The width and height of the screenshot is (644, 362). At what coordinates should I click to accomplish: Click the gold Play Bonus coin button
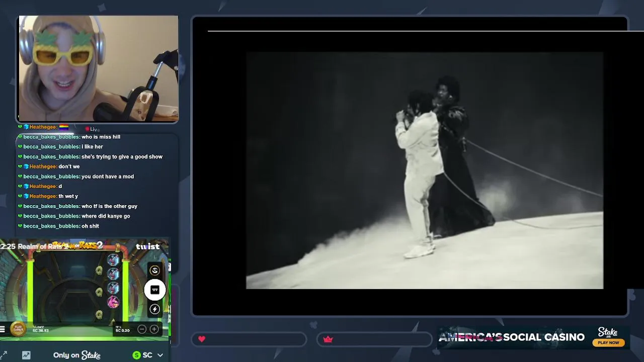point(18,329)
